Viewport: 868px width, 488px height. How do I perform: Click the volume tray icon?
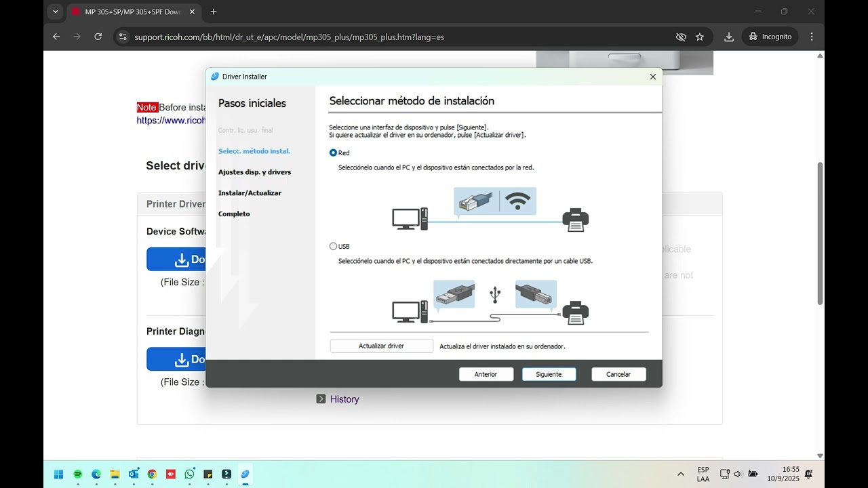[738, 474]
